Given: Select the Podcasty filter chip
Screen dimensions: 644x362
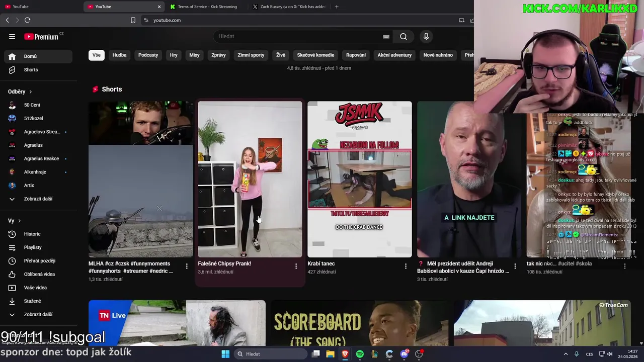Looking at the screenshot, I should click(x=148, y=55).
